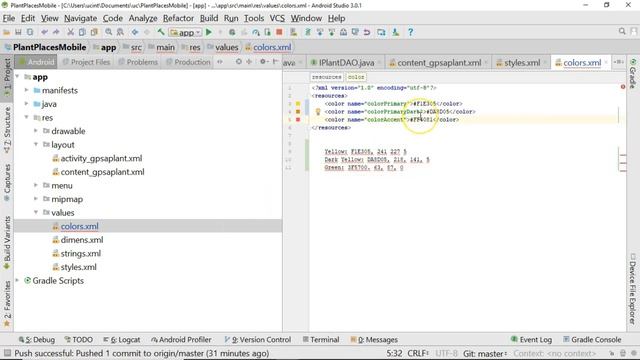Click the project panel settings gear icon

[263, 62]
